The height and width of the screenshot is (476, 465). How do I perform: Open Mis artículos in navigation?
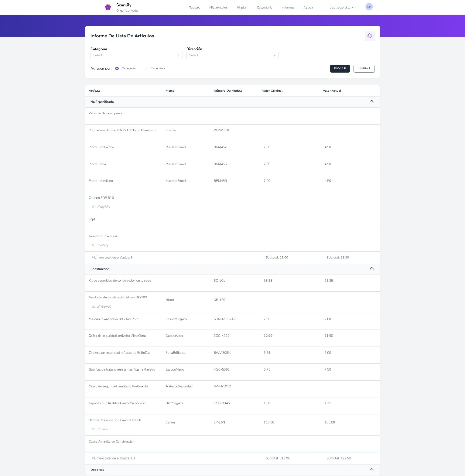(218, 8)
